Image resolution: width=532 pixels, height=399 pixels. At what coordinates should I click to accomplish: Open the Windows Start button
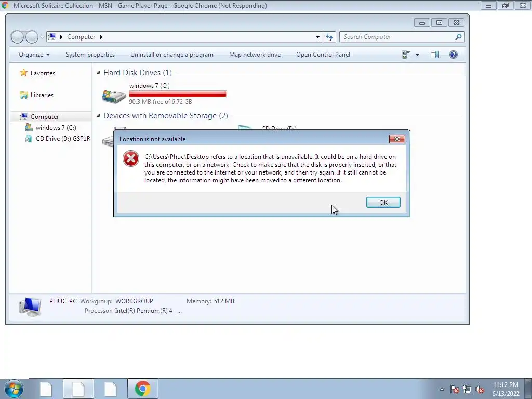pos(13,389)
